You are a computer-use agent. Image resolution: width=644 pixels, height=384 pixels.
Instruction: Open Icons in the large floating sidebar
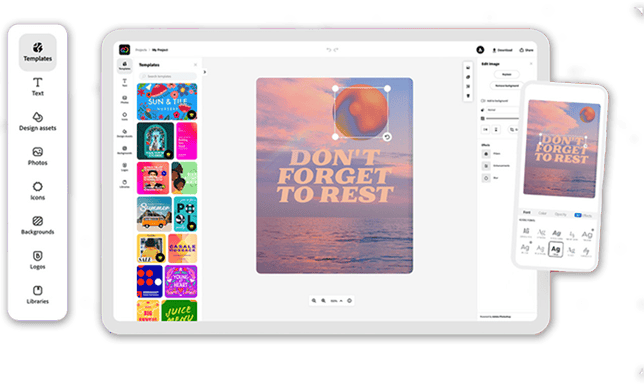pos(37,191)
